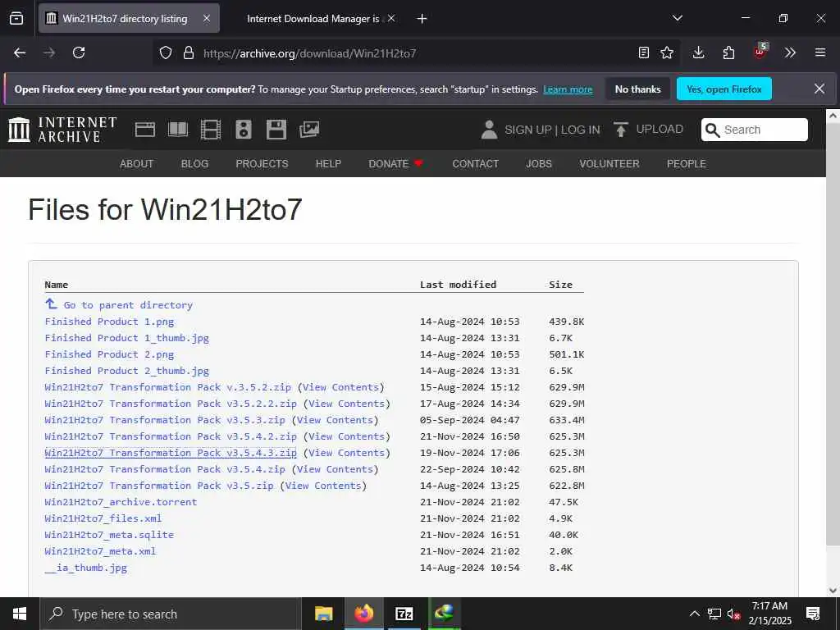Open the Windows notification center
This screenshot has height=630, width=840.
[813, 614]
